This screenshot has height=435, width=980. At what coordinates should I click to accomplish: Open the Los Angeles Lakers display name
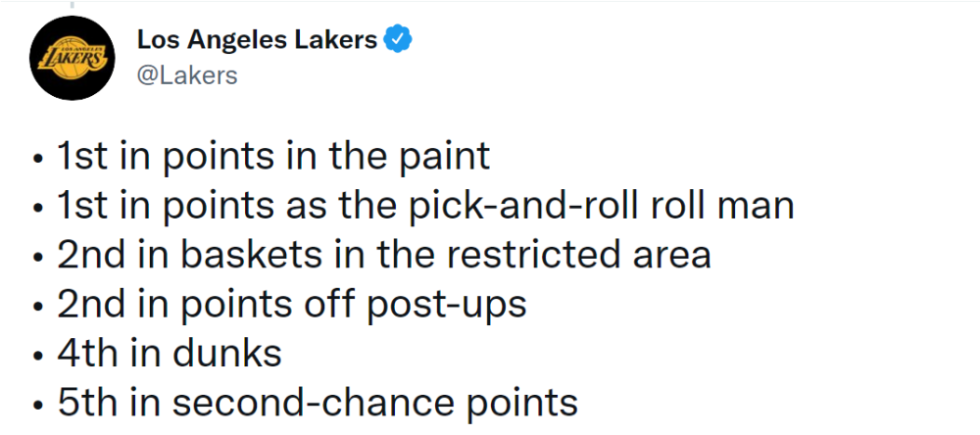[257, 40]
